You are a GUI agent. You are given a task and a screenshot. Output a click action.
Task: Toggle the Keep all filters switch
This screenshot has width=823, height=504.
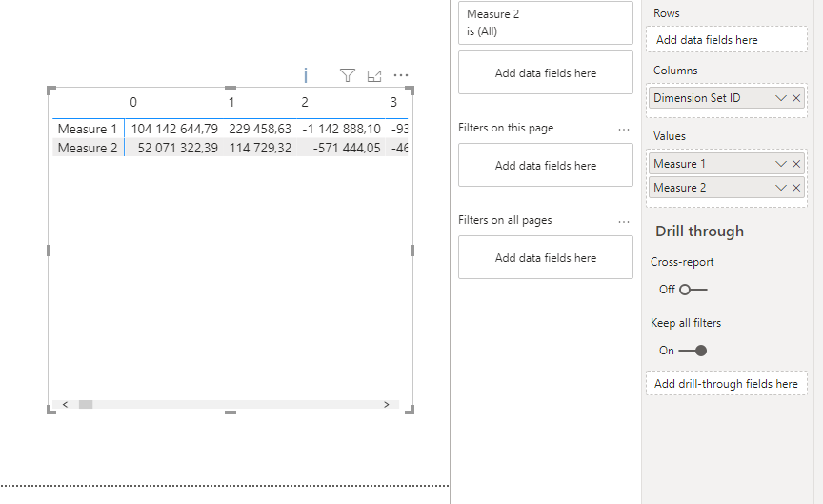(693, 351)
